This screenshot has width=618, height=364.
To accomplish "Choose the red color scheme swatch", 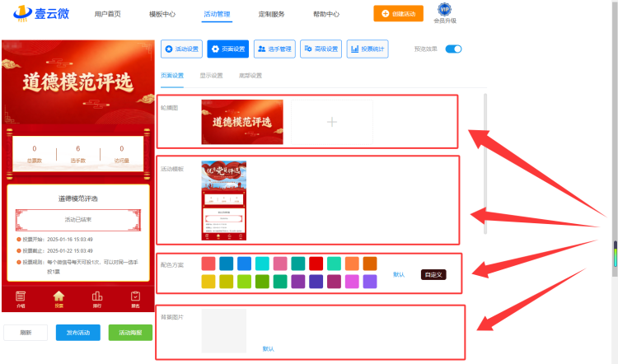I will click(316, 264).
